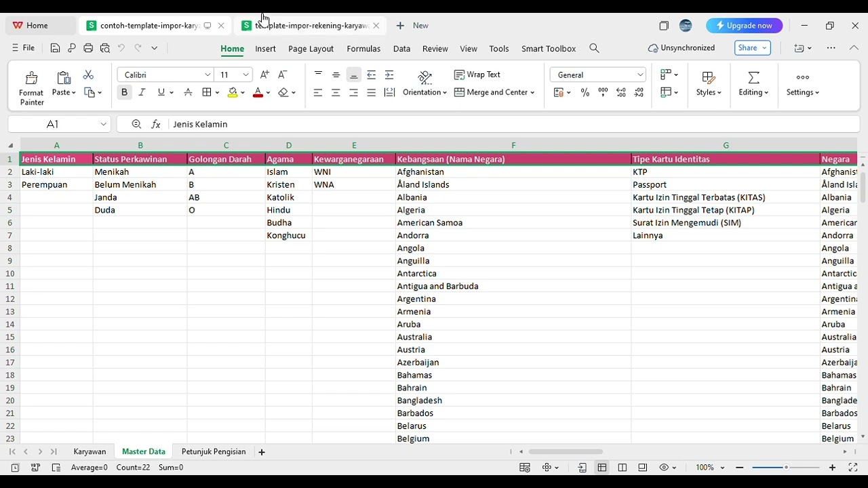Open the Insert ribbon tab

(x=265, y=48)
